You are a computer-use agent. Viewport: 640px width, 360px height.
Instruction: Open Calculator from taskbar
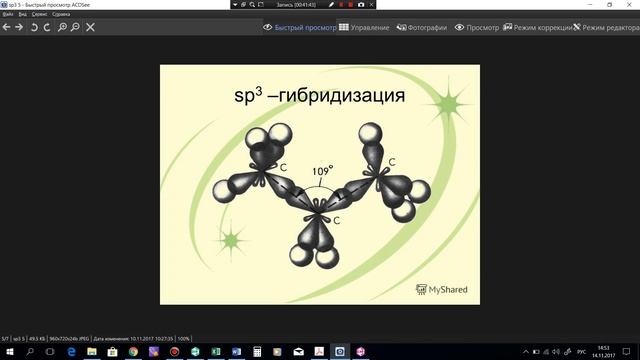click(x=257, y=351)
